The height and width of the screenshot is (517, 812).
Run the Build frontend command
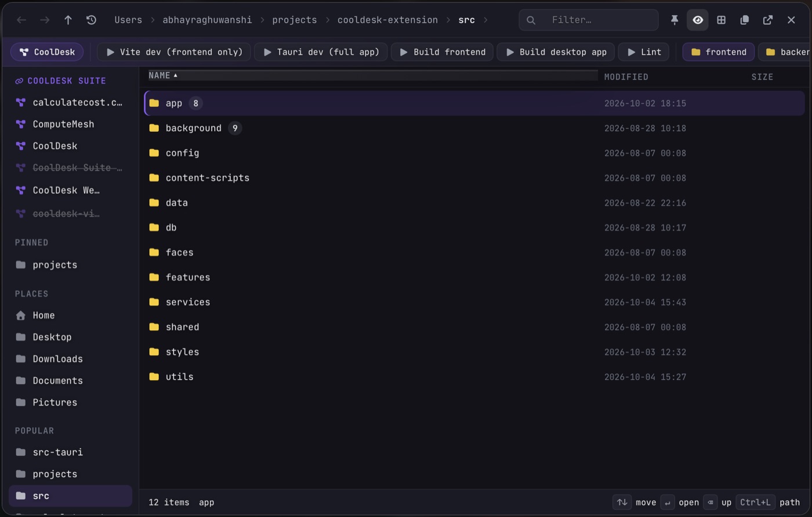point(442,52)
